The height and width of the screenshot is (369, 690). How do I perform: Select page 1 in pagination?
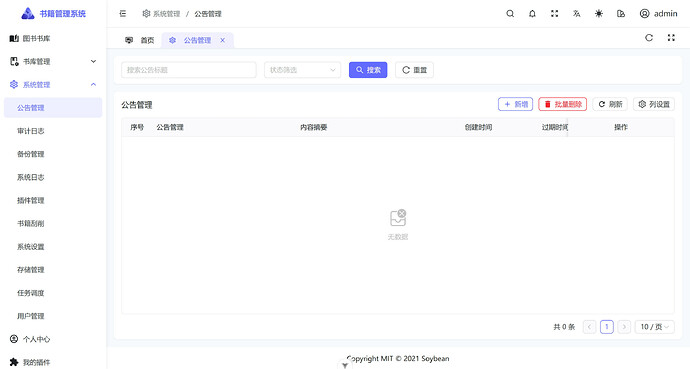tap(607, 327)
